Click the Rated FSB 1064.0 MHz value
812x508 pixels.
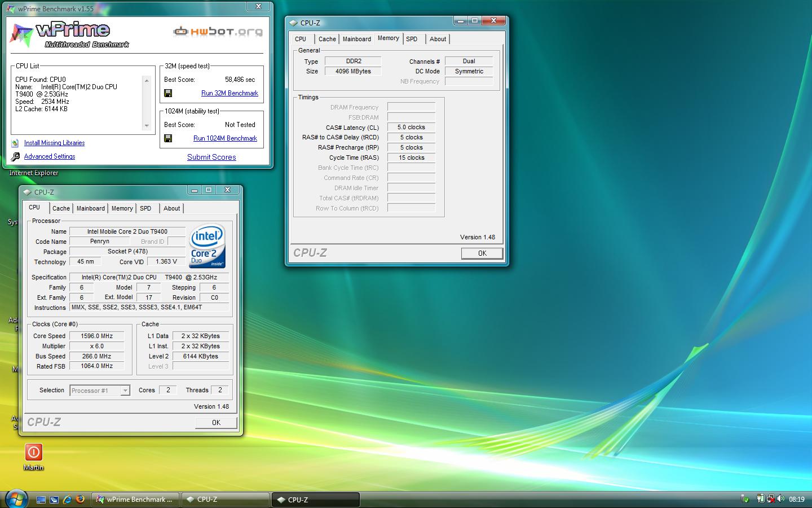[x=97, y=366]
